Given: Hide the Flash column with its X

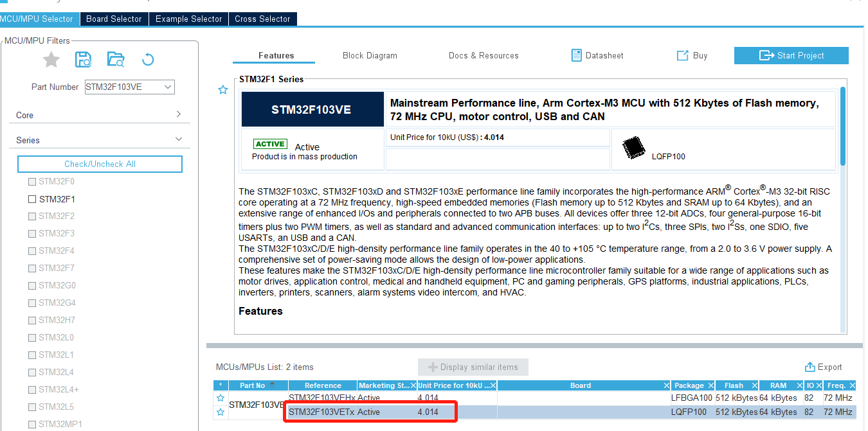Looking at the screenshot, I should click(x=755, y=385).
